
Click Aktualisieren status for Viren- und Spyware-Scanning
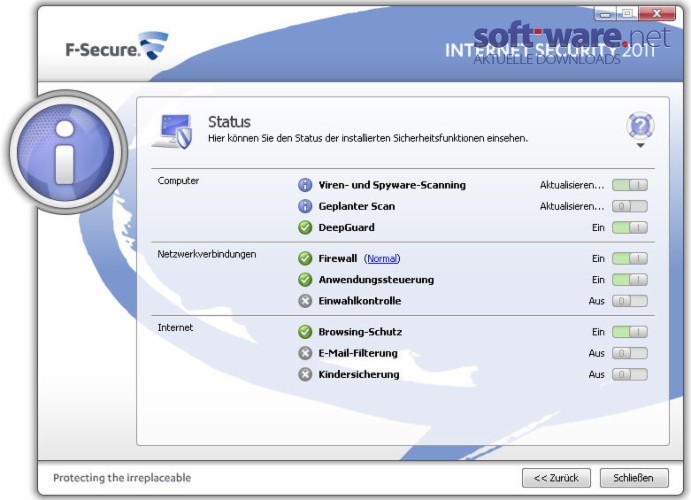[572, 185]
